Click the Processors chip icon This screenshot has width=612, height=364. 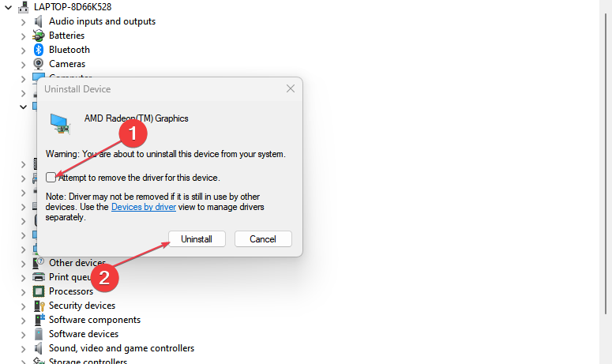[x=38, y=291]
